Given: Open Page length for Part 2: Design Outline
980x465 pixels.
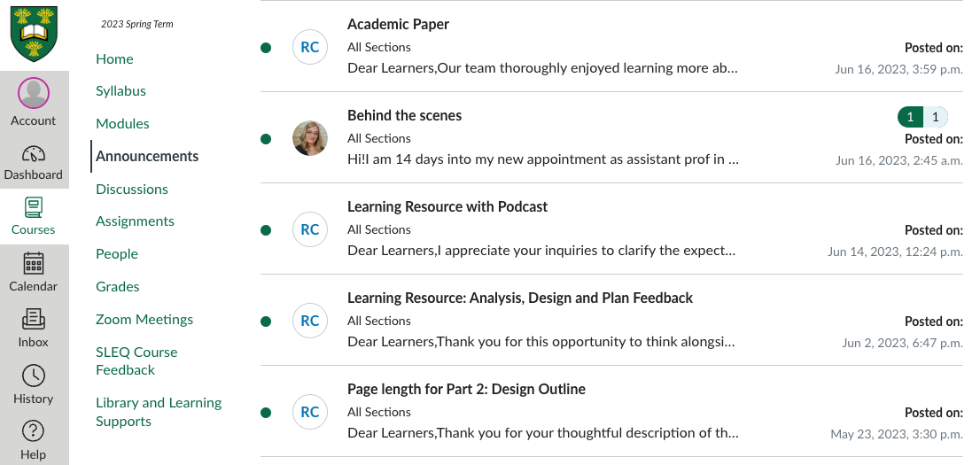Looking at the screenshot, I should click(x=466, y=390).
